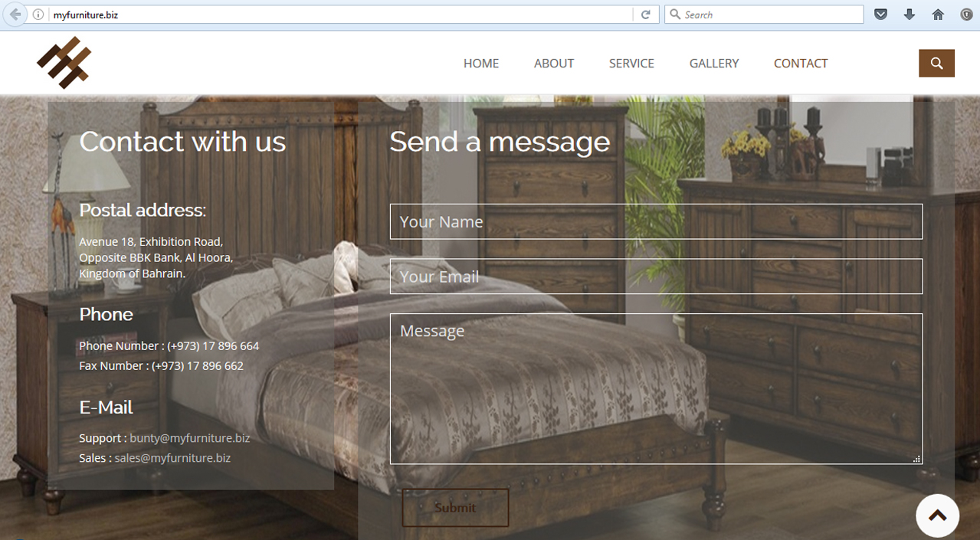Screen dimensions: 980x540
Task: Focus the Your Name field
Action: [656, 221]
